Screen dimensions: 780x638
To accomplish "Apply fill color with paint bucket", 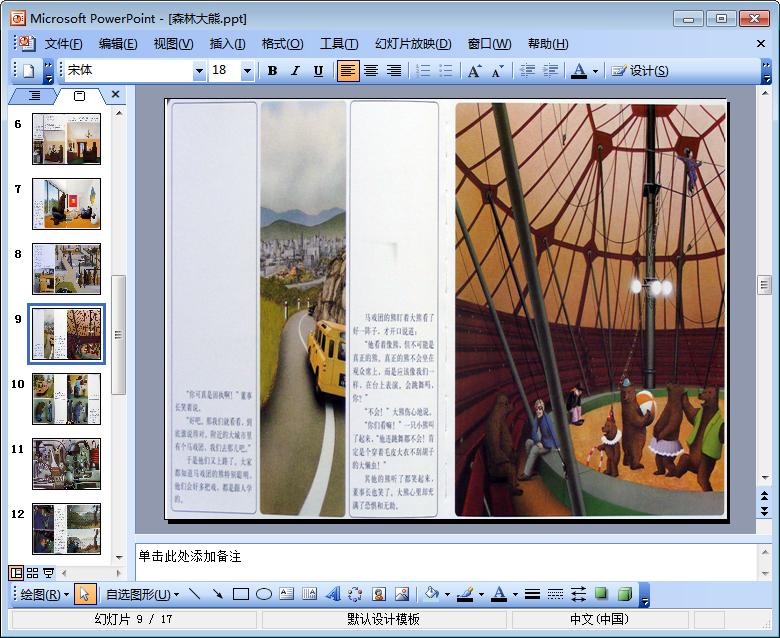I will (431, 594).
